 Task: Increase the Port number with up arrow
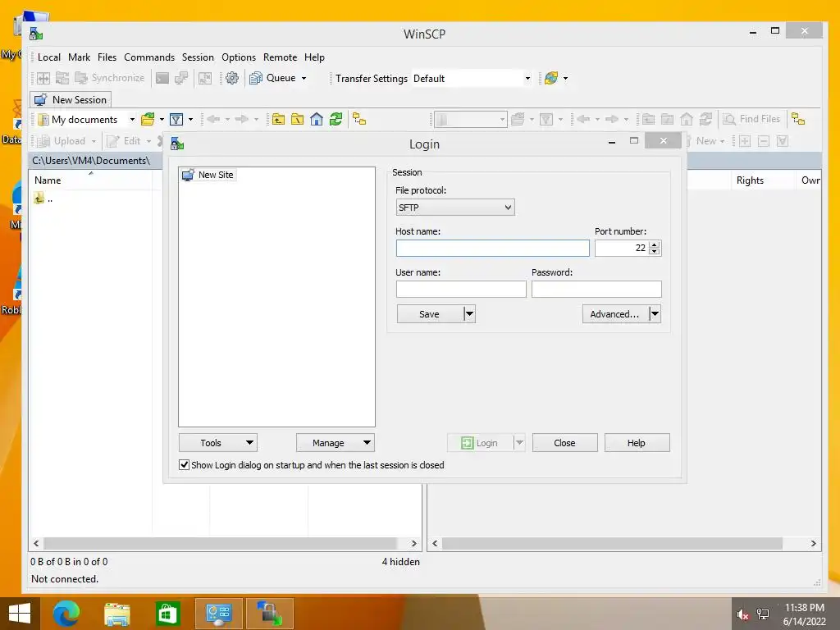(654, 244)
